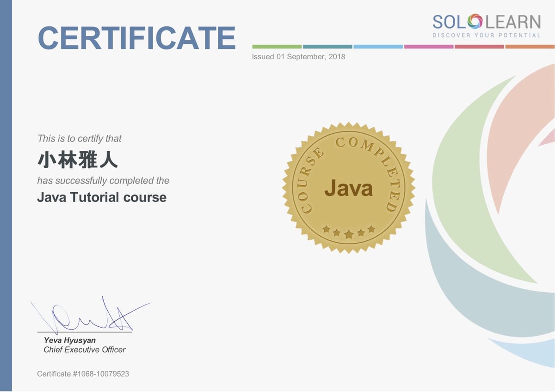555x392 pixels.
Task: Click the recipient name 小林雅人
Action: coord(77,160)
